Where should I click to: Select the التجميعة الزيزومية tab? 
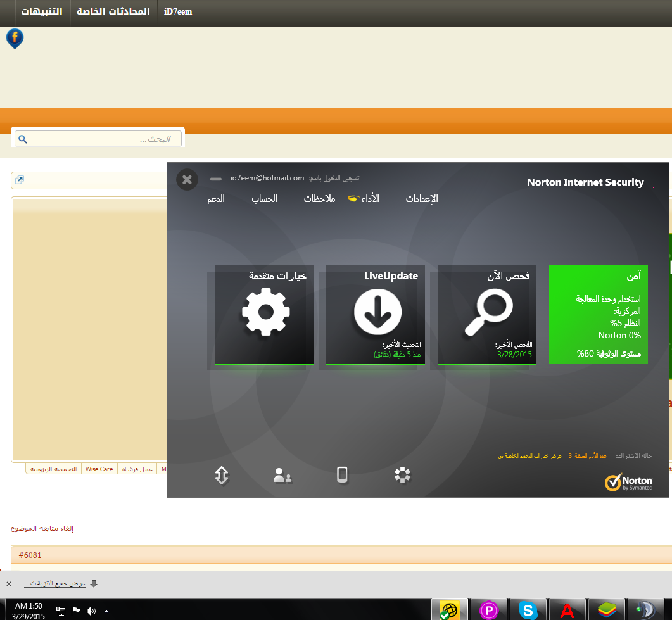pyautogui.click(x=54, y=469)
